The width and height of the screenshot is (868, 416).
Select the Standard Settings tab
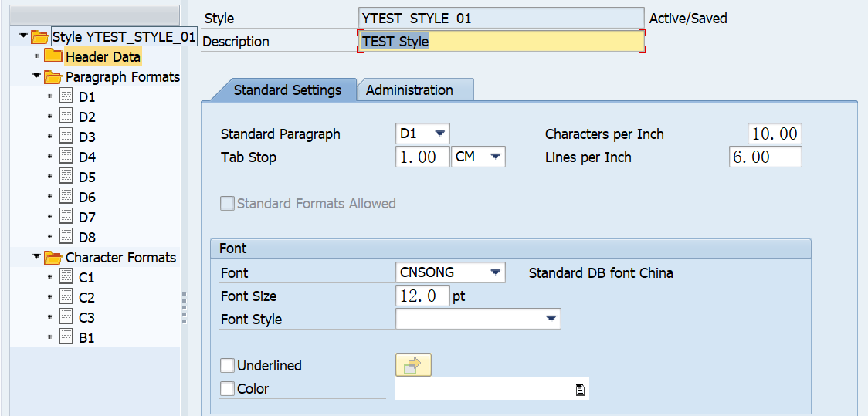pyautogui.click(x=287, y=90)
